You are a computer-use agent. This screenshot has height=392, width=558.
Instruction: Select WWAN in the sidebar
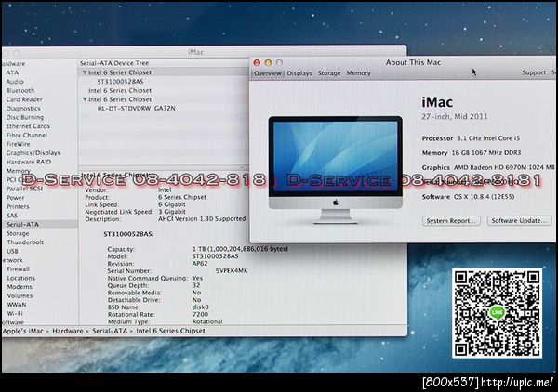(x=17, y=305)
